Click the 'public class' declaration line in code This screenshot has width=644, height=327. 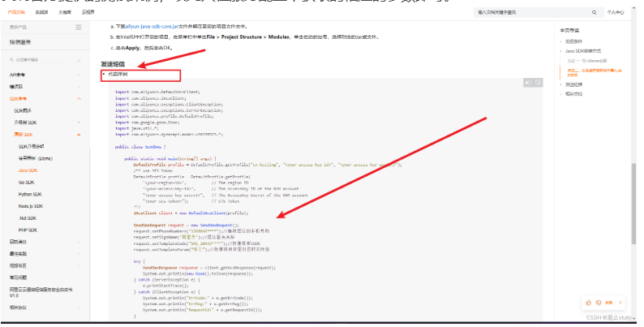click(x=140, y=147)
